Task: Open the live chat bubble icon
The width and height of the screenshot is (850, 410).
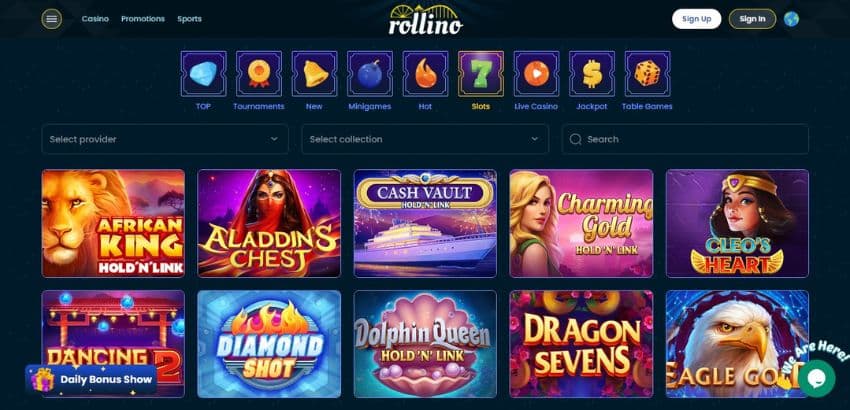Action: (816, 378)
